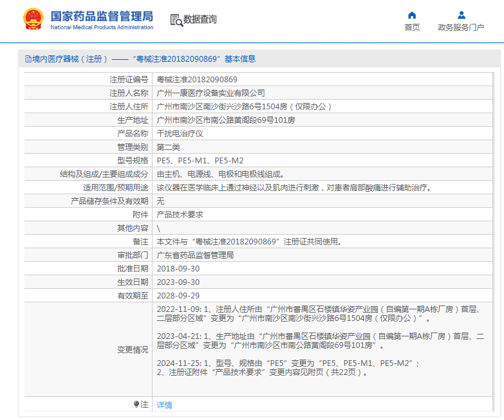504x420 pixels.
Task: Click the 生产地址 value 黄阁段69号101房
Action: [x=226, y=120]
